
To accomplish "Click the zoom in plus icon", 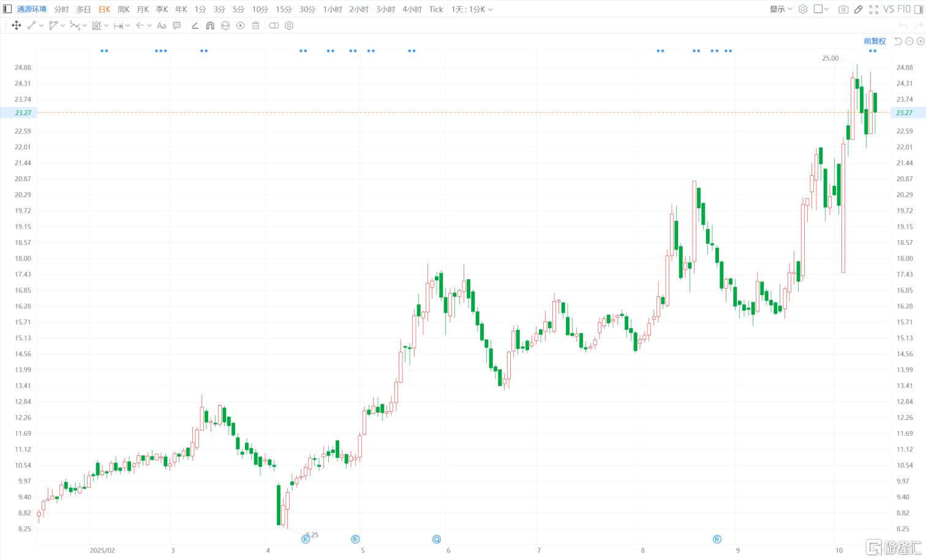I will point(920,41).
